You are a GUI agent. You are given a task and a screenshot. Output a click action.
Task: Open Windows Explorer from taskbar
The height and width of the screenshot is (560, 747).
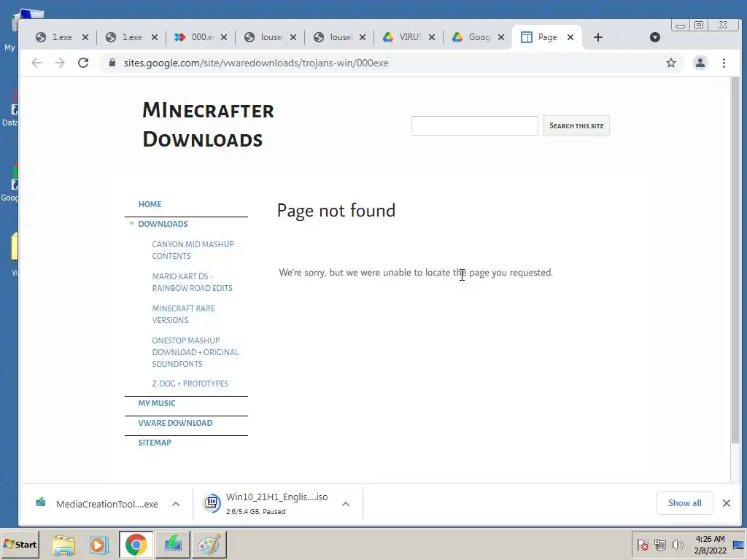click(x=63, y=545)
